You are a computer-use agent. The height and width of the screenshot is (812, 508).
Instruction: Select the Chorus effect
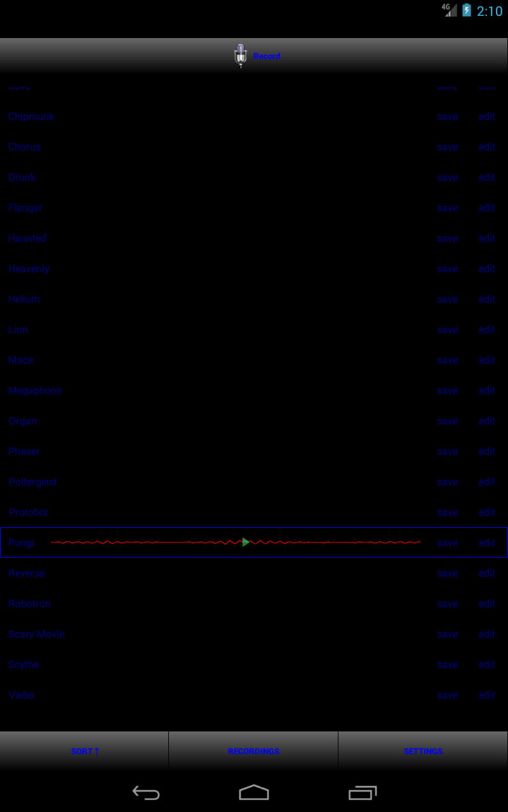click(24, 147)
